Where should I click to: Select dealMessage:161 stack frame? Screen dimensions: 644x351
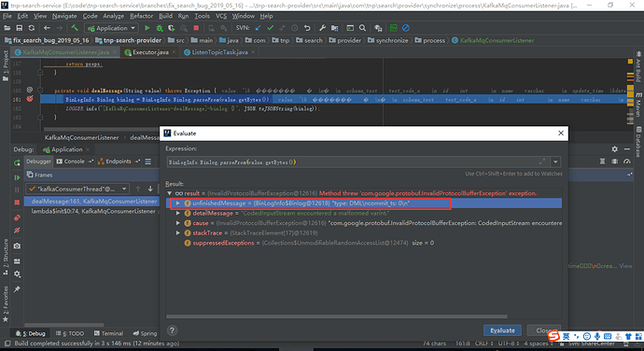(x=91, y=202)
